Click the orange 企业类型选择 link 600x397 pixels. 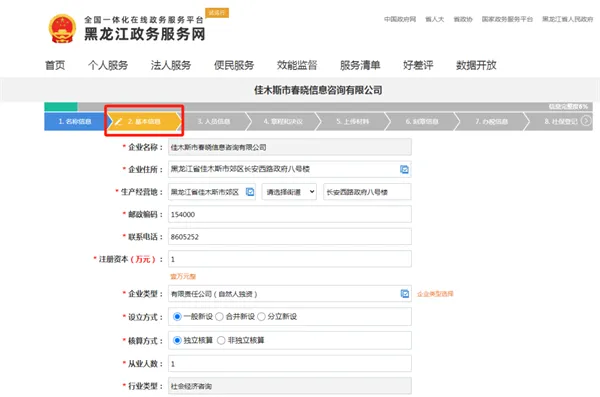click(x=435, y=294)
